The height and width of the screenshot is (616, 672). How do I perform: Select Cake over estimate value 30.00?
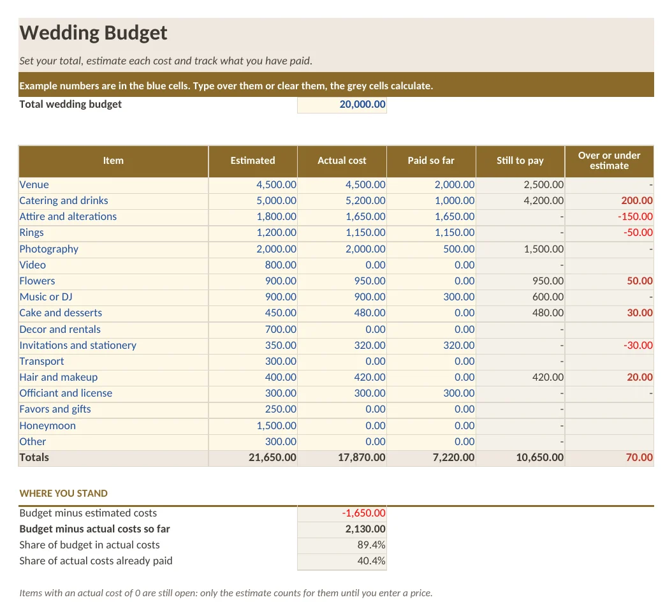pyautogui.click(x=610, y=313)
